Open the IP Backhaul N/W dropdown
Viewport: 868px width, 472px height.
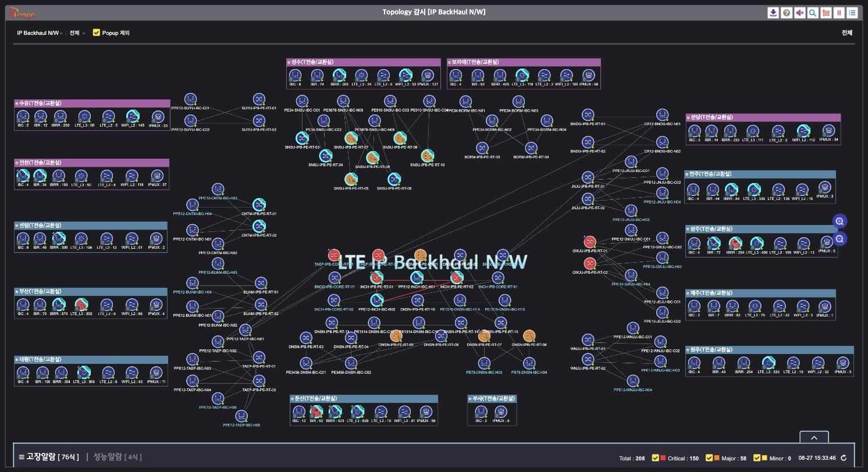(x=40, y=33)
